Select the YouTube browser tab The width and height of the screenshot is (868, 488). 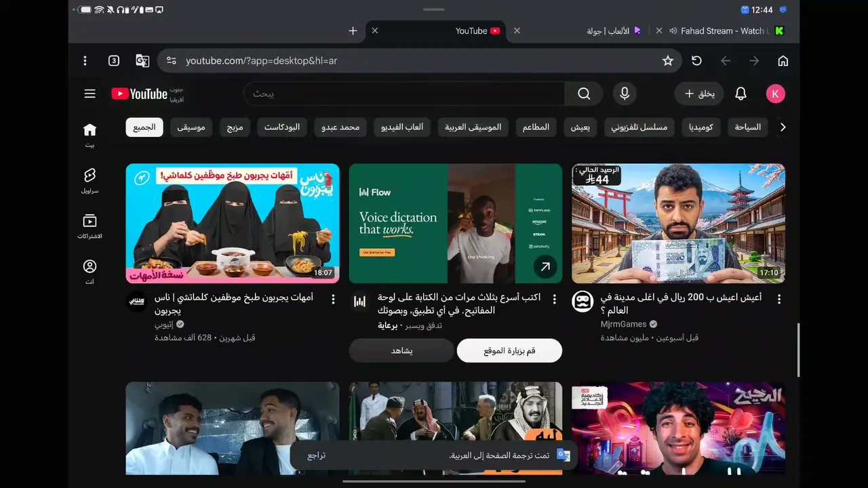point(437,31)
